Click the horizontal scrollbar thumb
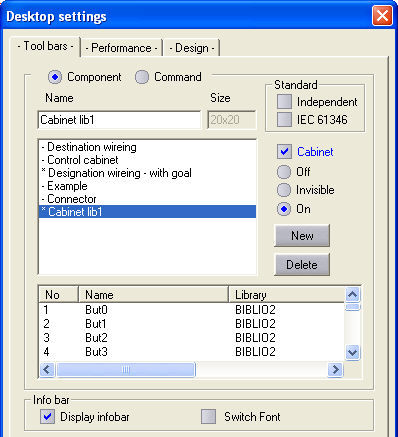Viewport: 398px width, 437px height. point(126,369)
